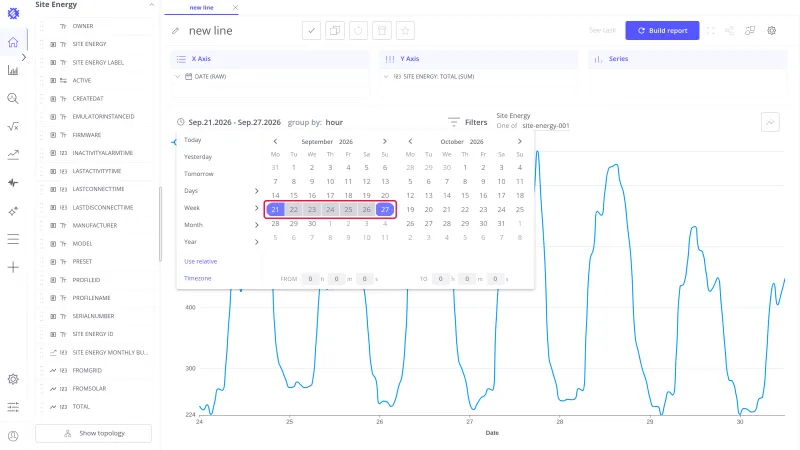
Task: Expand the left sidebar with the arrow
Action: [x=23, y=58]
